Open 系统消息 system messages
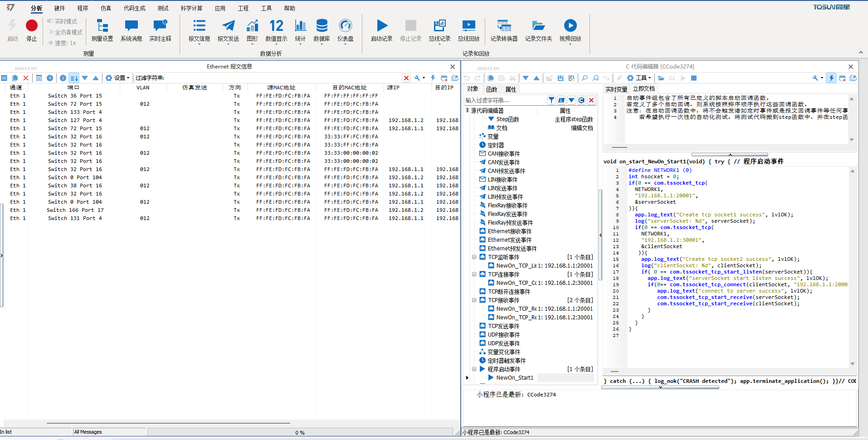Viewport: 868px width, 440px height. coord(131,30)
